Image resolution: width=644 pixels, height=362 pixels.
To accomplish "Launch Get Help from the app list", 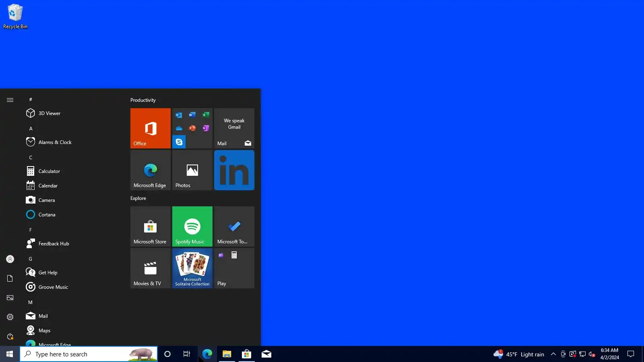I will (74, 273).
